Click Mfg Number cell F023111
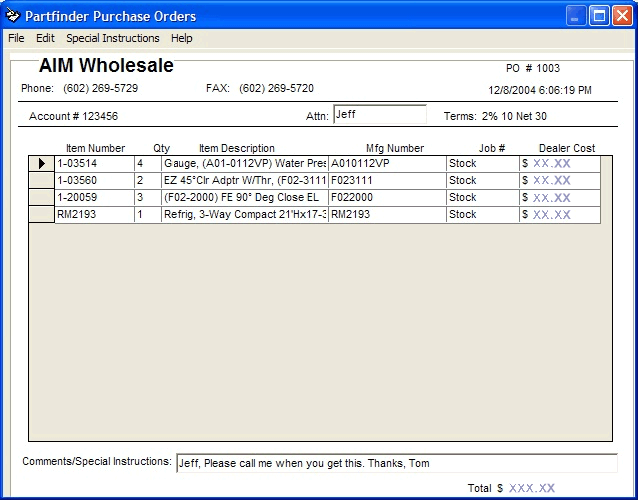Screen dimensions: 638x500 click(387, 181)
